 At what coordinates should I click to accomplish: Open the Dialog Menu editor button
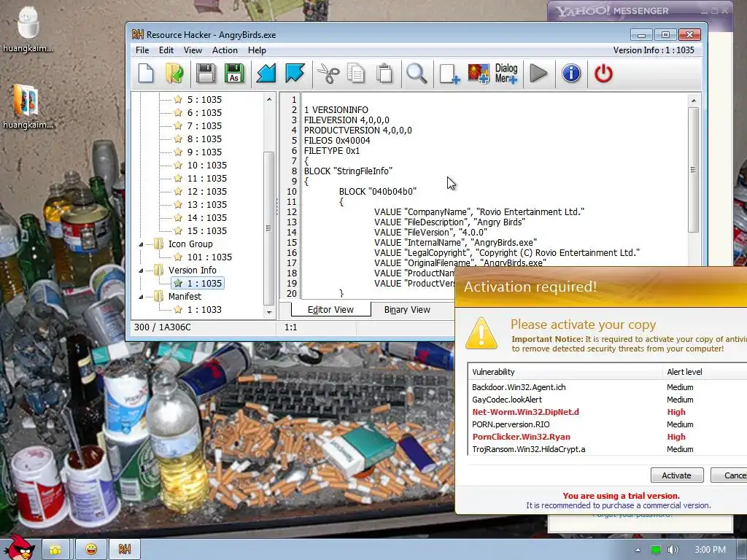[506, 74]
